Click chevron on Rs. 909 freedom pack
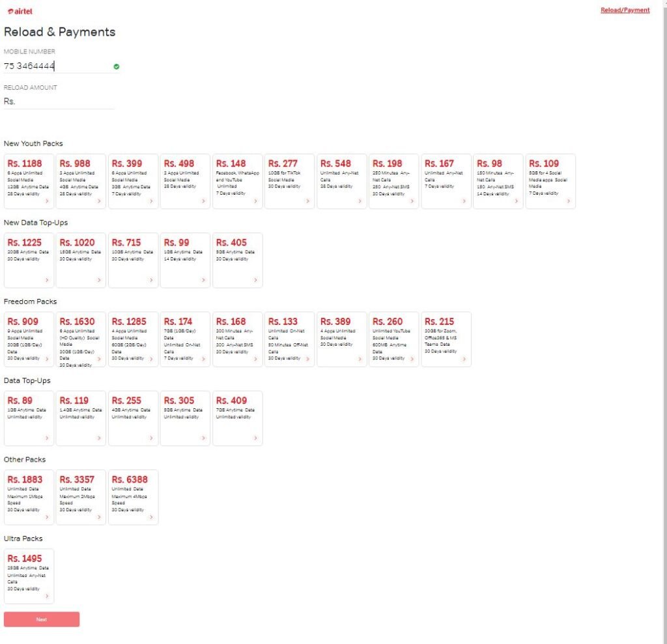This screenshot has width=667, height=644. tap(47, 359)
